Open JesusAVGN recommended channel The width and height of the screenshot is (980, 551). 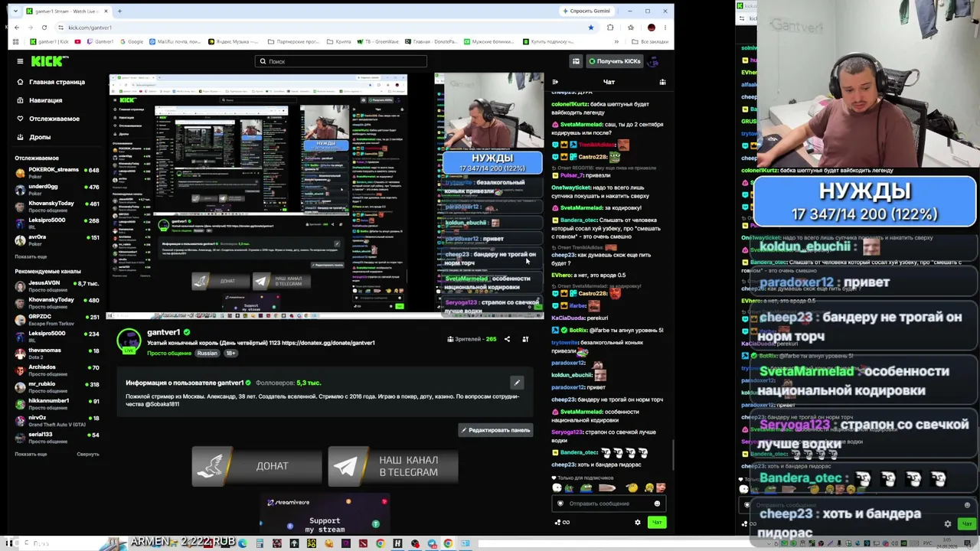coord(57,285)
